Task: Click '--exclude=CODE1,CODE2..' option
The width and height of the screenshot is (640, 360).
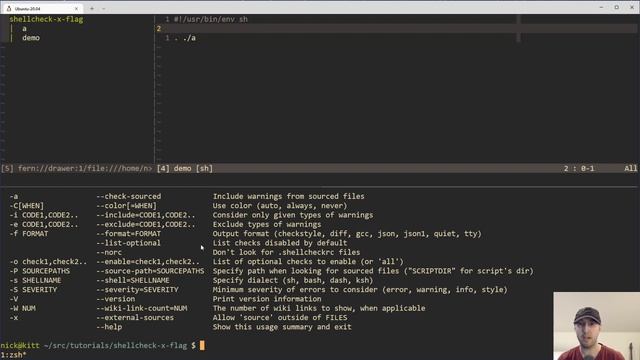Action: 146,224
